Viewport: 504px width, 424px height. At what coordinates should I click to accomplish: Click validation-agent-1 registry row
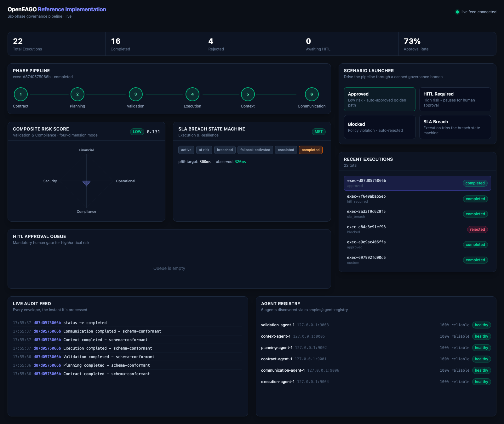376,325
